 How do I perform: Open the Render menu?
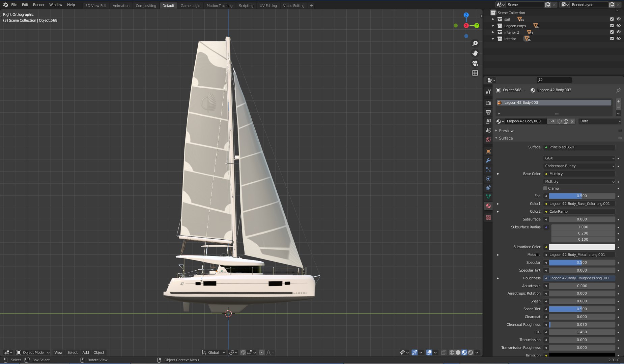39,5
